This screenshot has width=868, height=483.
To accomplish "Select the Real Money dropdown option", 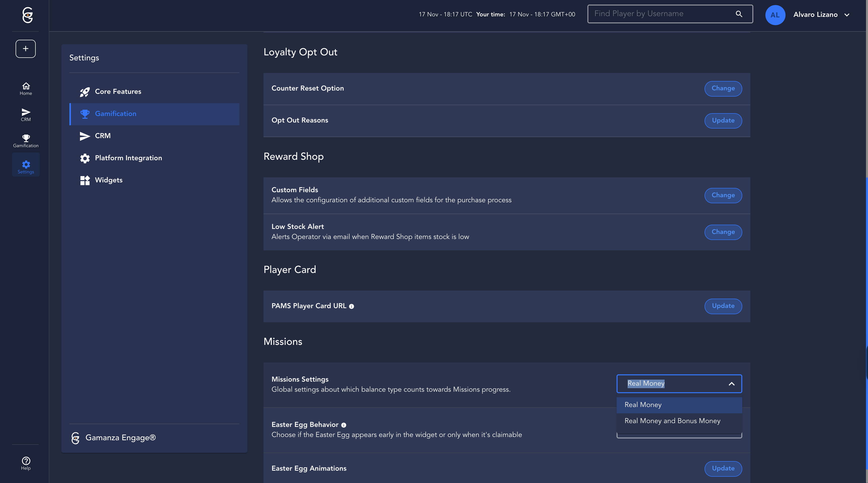I will point(643,405).
